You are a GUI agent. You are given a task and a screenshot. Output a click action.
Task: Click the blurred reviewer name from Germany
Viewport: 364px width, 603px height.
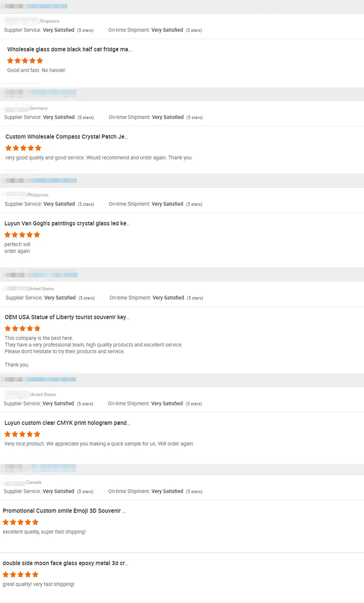click(16, 108)
